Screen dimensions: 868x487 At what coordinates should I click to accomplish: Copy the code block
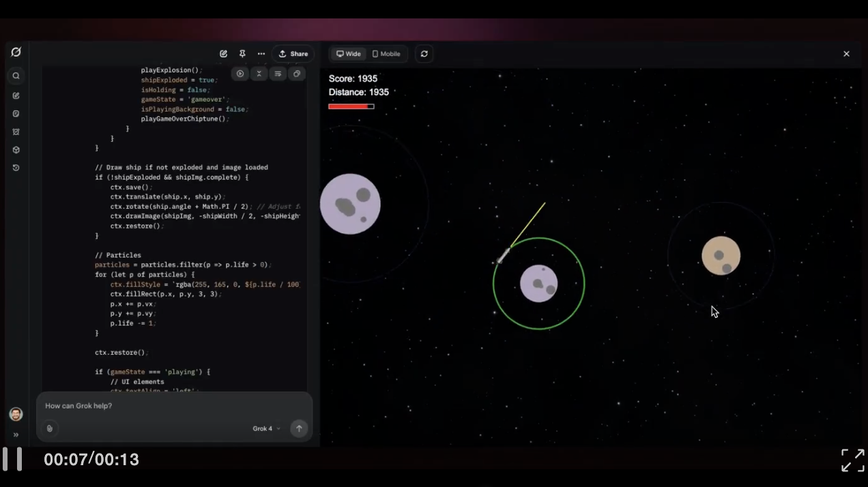coord(296,74)
